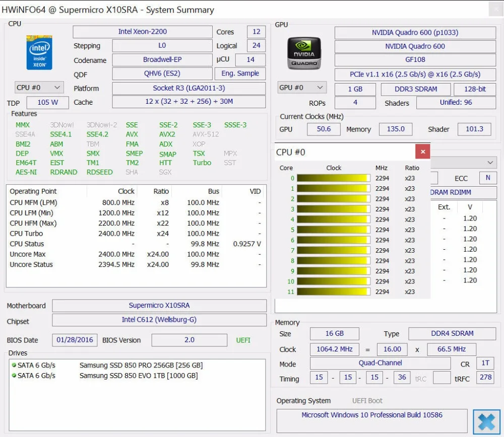Click the GPU clock 50.6 field
This screenshot has width=504, height=437.
pyautogui.click(x=324, y=129)
